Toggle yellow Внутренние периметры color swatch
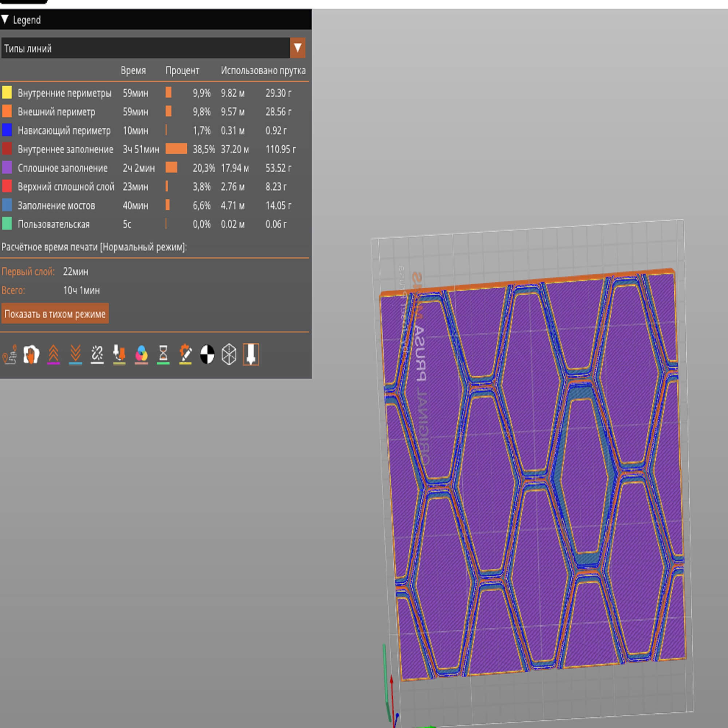This screenshot has height=728, width=728. 7,92
